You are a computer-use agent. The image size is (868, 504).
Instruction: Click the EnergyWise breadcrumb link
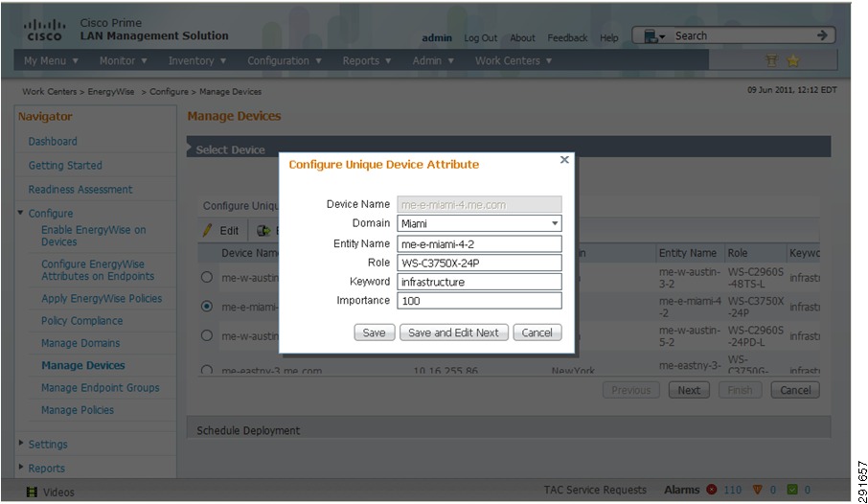pos(111,91)
